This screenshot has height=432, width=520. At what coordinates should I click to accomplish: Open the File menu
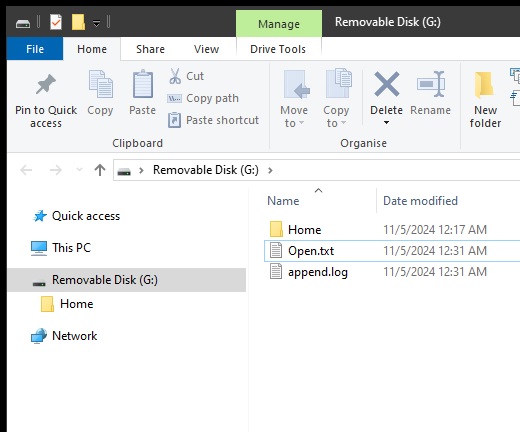pyautogui.click(x=35, y=49)
